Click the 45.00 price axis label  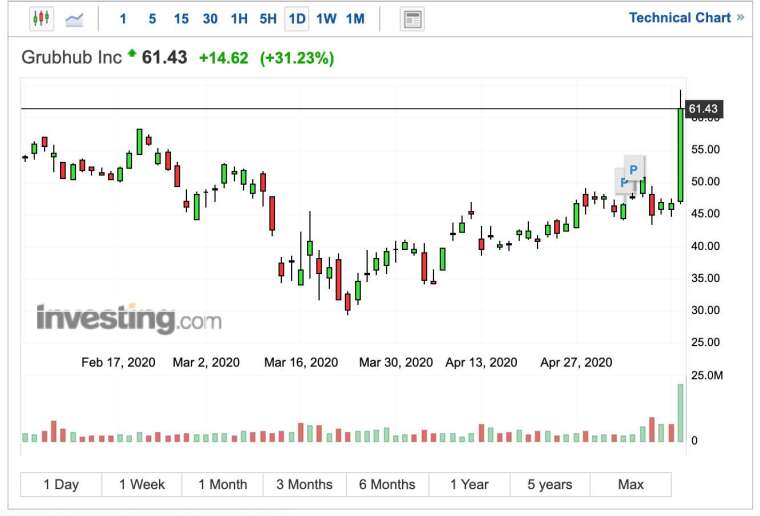705,214
